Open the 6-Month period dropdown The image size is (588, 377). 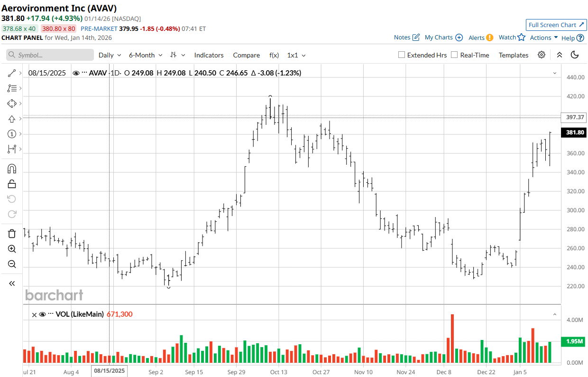tap(146, 55)
